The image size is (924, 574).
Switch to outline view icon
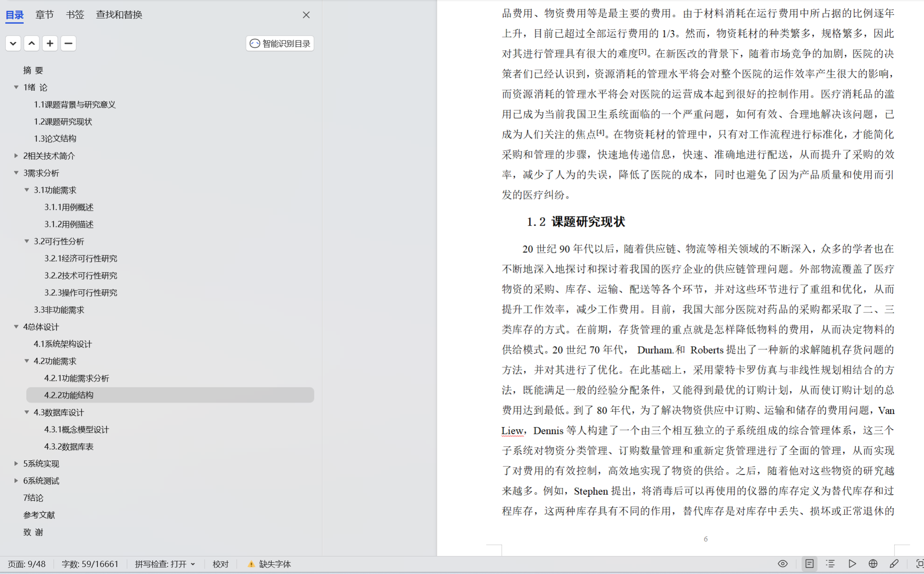[830, 564]
